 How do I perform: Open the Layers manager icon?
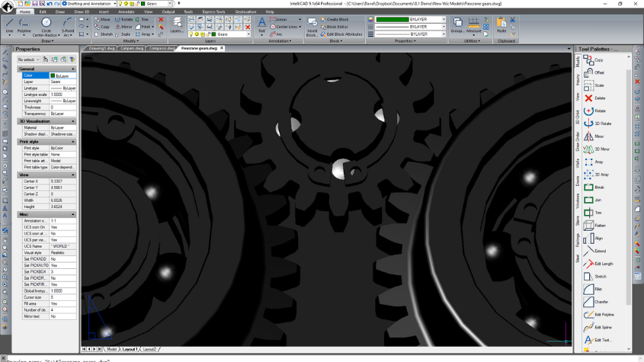[x=177, y=24]
